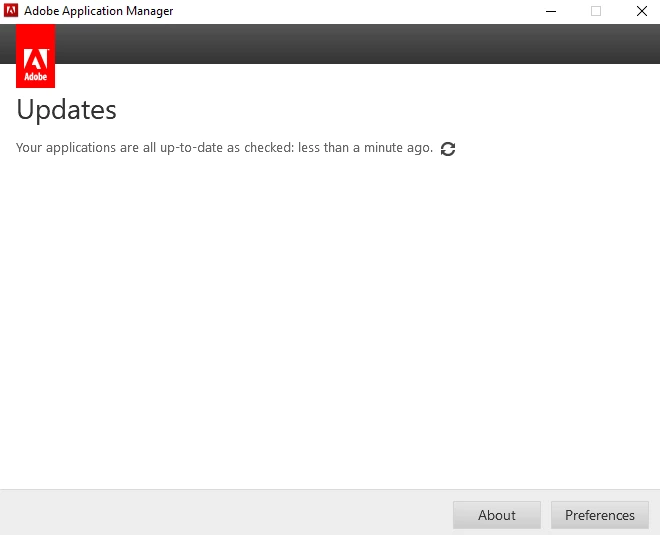Click the disabled maximize button

pyautogui.click(x=596, y=11)
